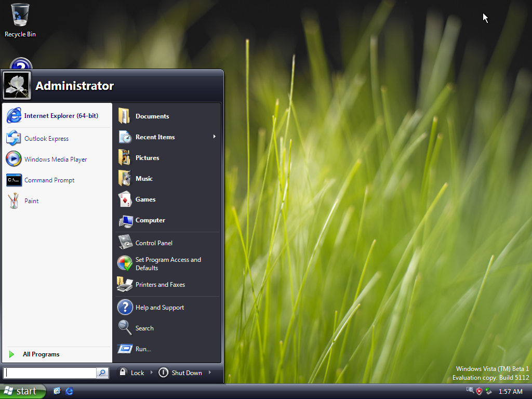Start Command Prompt

coord(49,180)
